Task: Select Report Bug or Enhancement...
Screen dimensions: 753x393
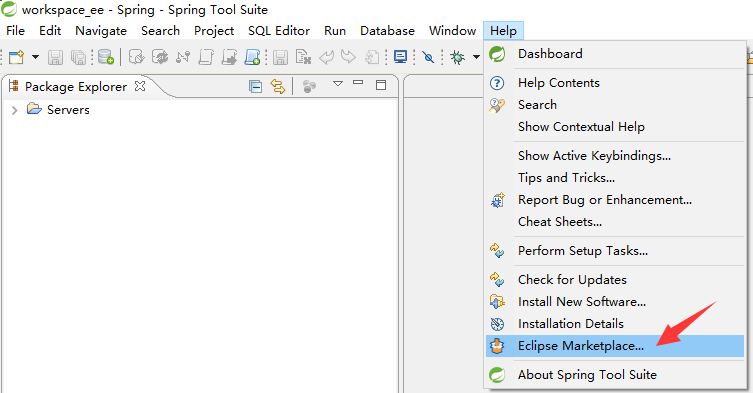Action: (615, 200)
